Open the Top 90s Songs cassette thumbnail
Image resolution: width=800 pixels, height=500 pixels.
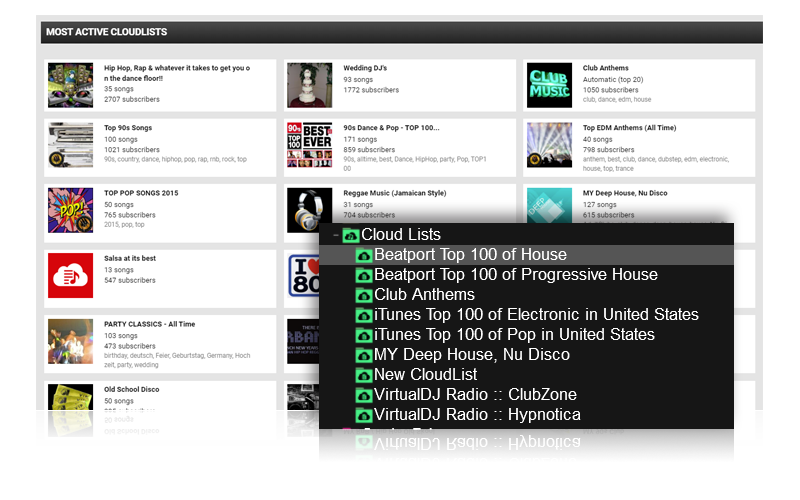(70, 145)
